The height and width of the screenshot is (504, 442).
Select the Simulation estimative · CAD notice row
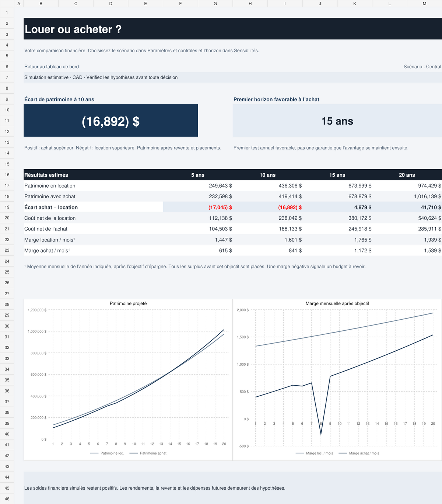tap(233, 77)
